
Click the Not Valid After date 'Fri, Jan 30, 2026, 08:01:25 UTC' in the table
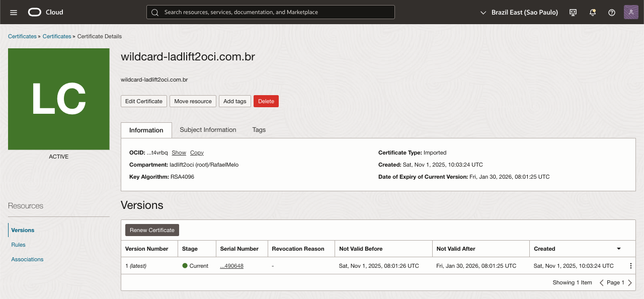pyautogui.click(x=476, y=266)
